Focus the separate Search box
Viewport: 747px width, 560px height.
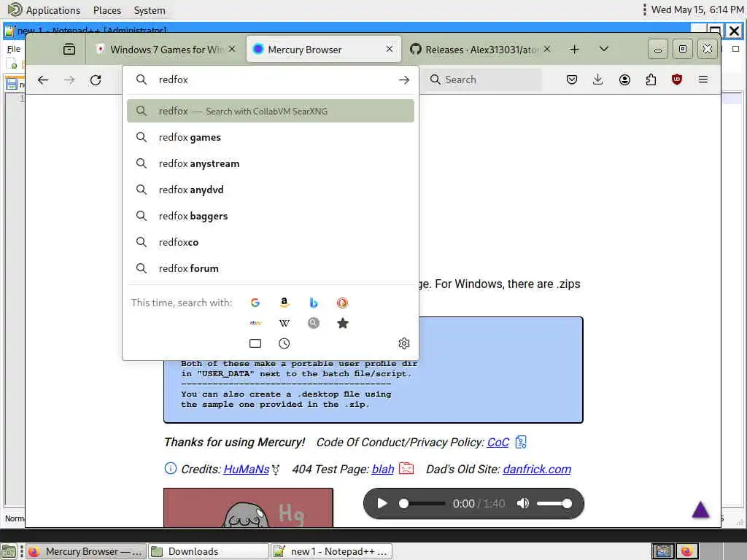point(483,79)
